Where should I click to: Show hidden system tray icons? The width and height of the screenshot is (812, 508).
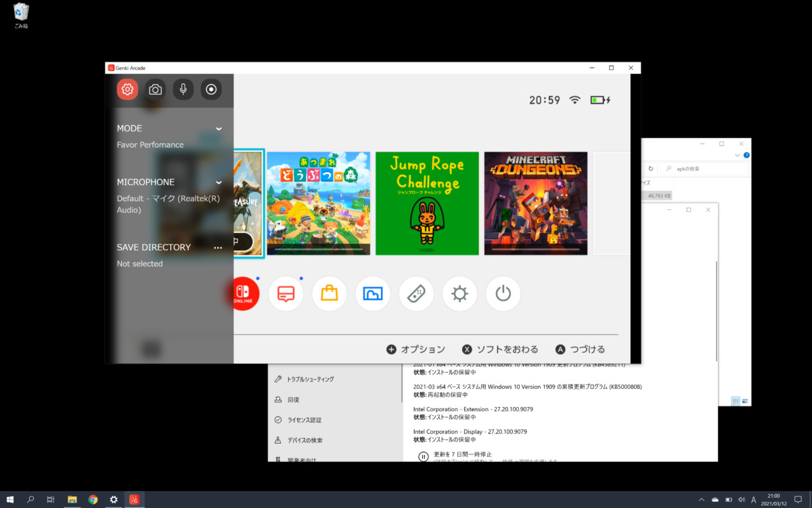(701, 500)
